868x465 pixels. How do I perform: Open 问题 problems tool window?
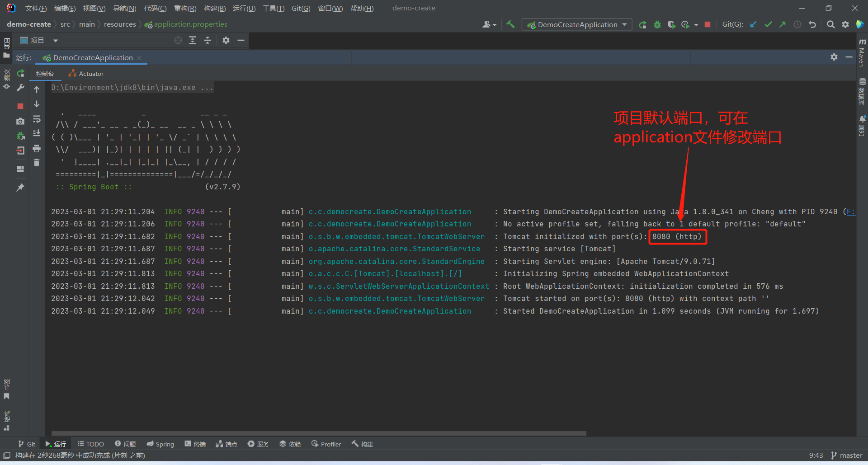(125, 444)
